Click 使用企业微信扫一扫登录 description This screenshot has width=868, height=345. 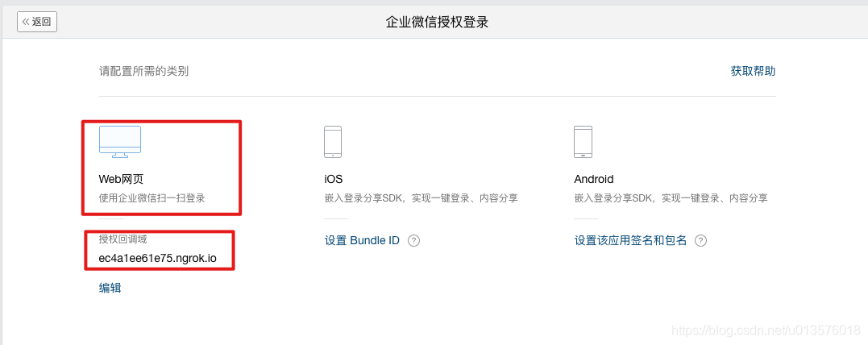152,197
